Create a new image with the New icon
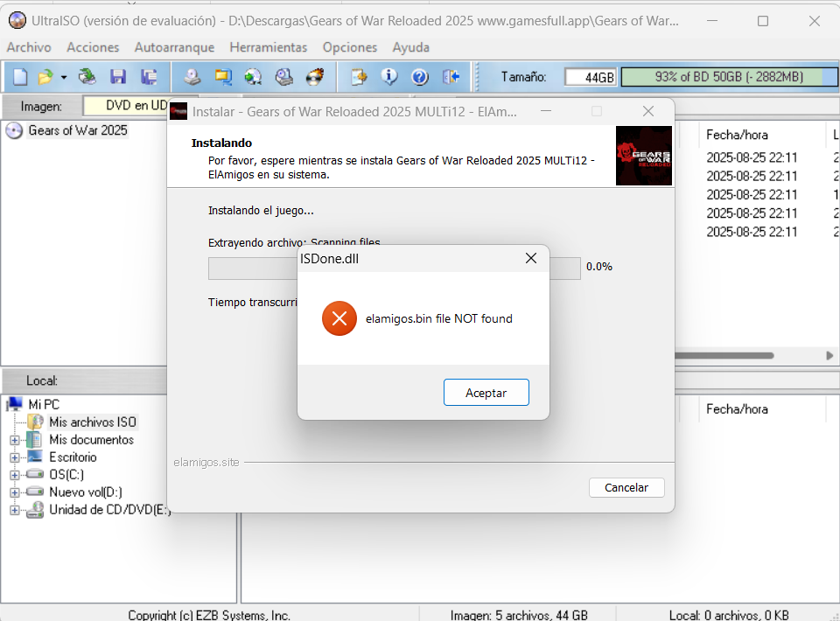This screenshot has height=621, width=840. (x=20, y=77)
